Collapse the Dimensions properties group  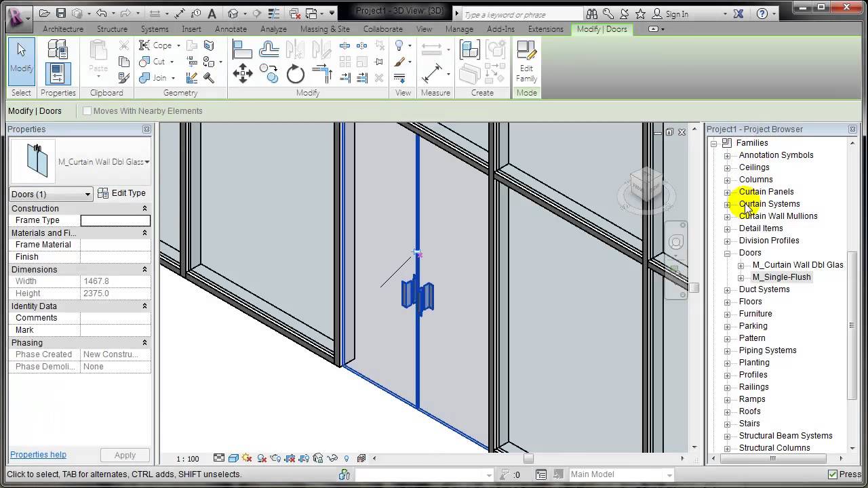(144, 270)
